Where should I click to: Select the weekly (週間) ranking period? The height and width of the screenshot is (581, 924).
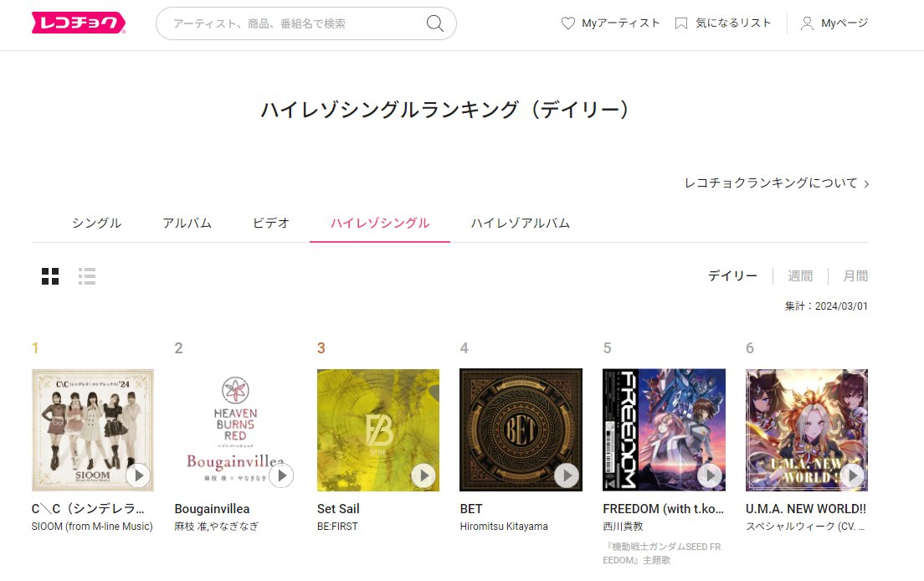tap(799, 275)
